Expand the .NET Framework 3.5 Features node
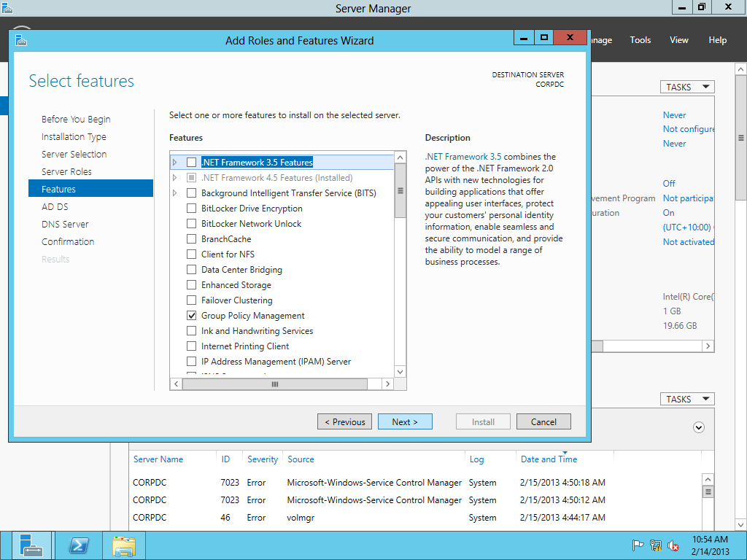The width and height of the screenshot is (747, 560). tap(175, 163)
